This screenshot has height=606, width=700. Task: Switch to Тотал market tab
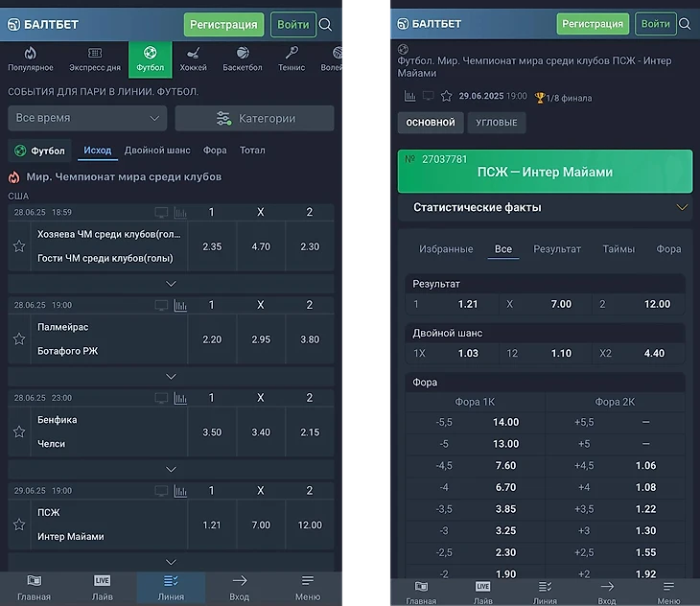252,151
